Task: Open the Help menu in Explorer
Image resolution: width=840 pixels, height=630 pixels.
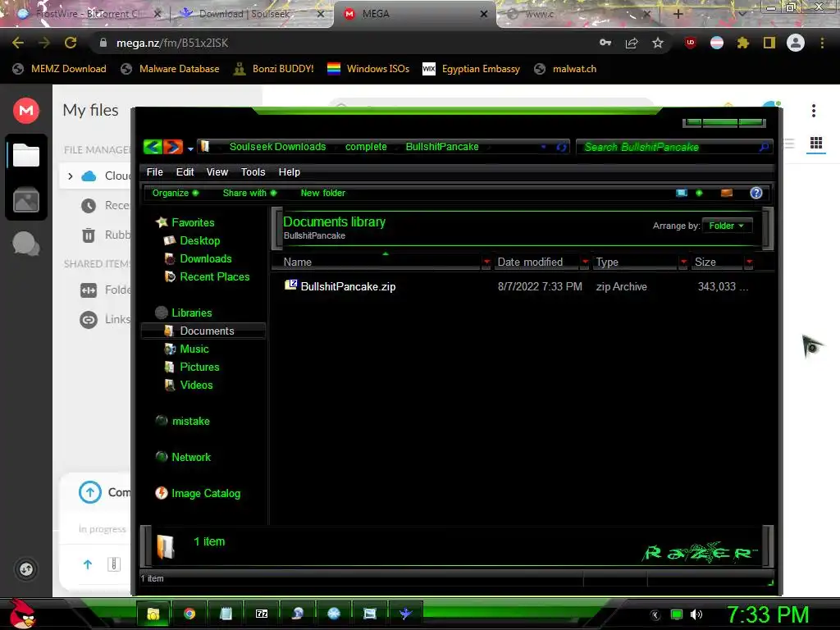Action: pos(290,172)
